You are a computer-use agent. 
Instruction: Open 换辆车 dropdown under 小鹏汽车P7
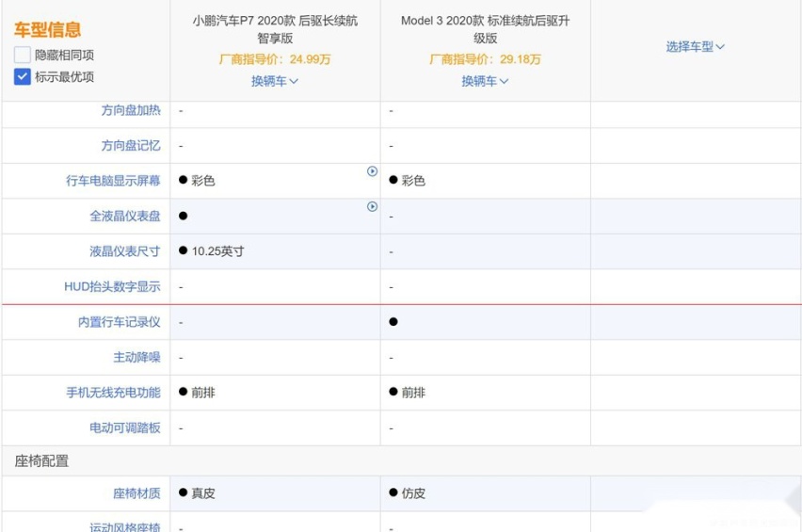click(x=275, y=81)
